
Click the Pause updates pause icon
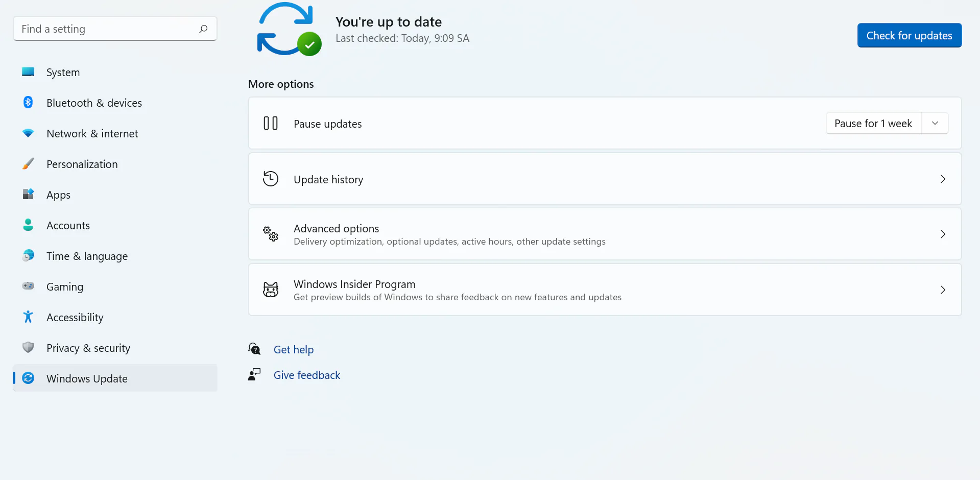click(x=271, y=123)
